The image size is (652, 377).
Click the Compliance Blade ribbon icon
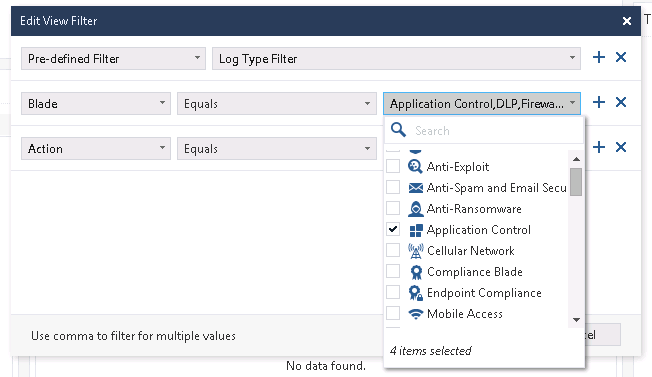(416, 272)
